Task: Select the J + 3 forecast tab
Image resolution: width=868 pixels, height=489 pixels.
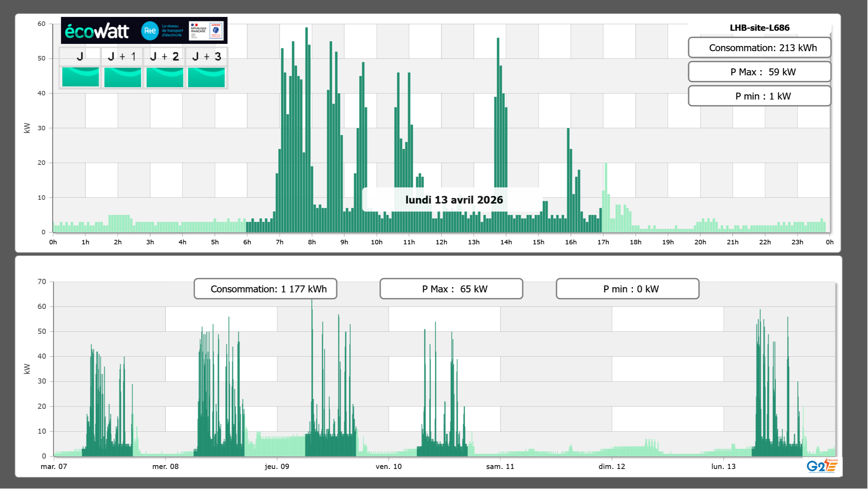Action: click(x=206, y=57)
